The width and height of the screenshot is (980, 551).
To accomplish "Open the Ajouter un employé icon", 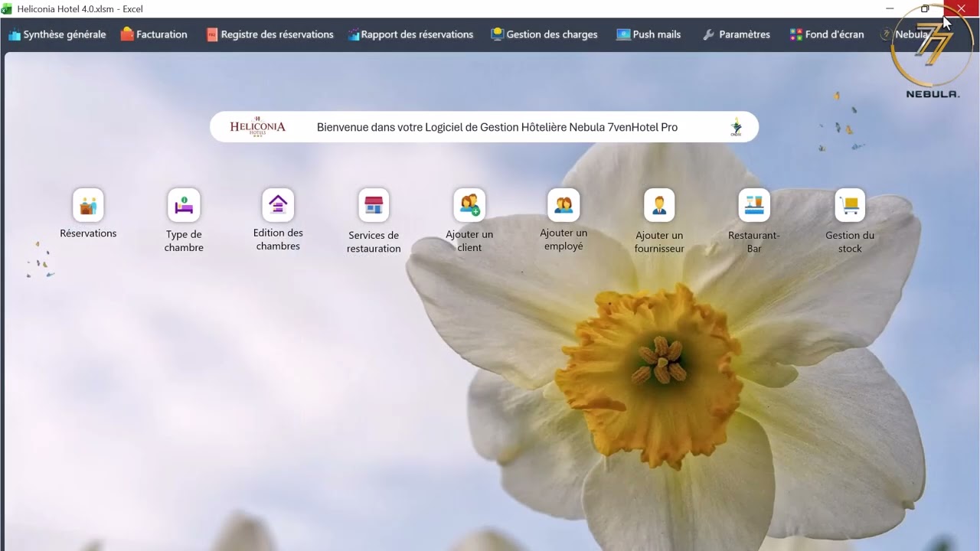I will [x=563, y=205].
